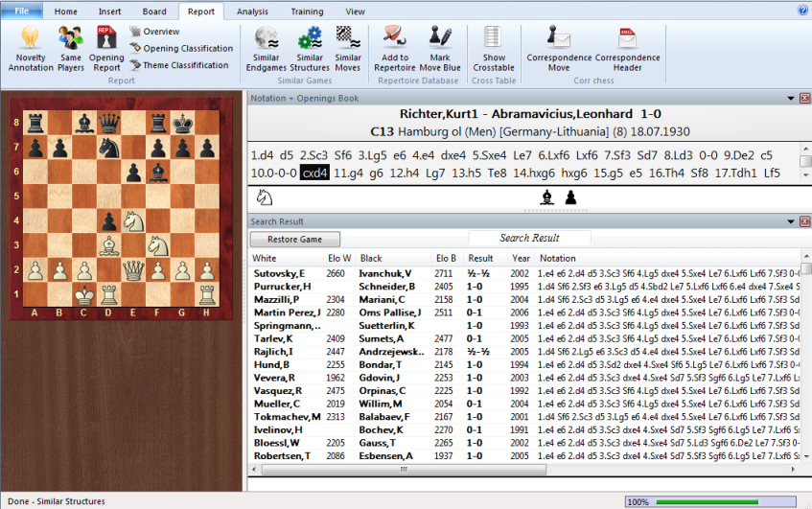This screenshot has width=812, height=509.
Task: Open help question mark icon
Action: 802,10
